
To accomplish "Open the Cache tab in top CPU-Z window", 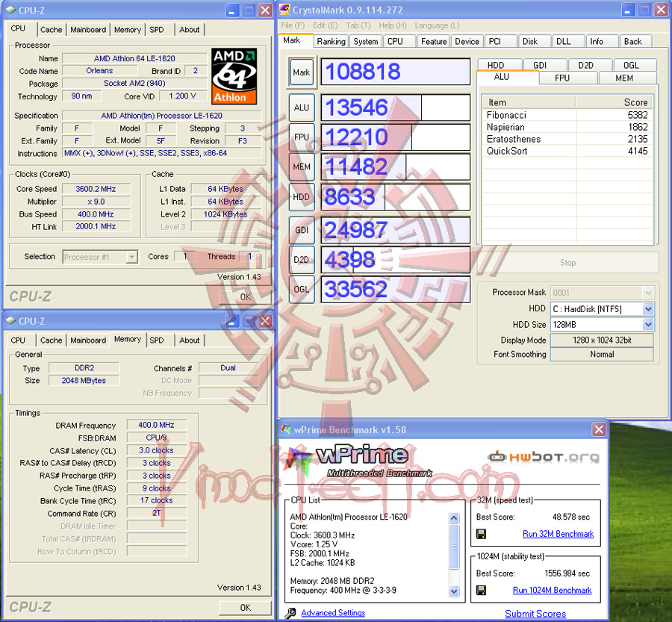I will pyautogui.click(x=51, y=30).
